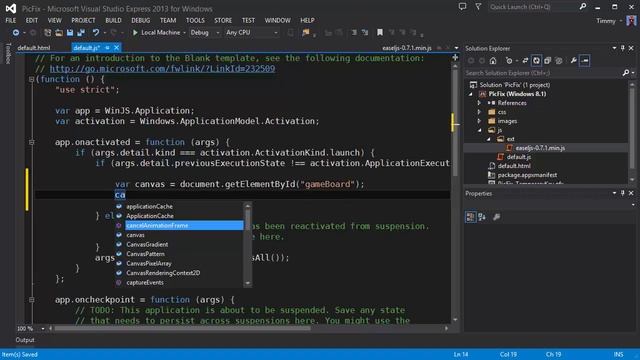This screenshot has height=360, width=640.
Task: Open Property Pages wrench in Properties panel
Action: [x=496, y=217]
